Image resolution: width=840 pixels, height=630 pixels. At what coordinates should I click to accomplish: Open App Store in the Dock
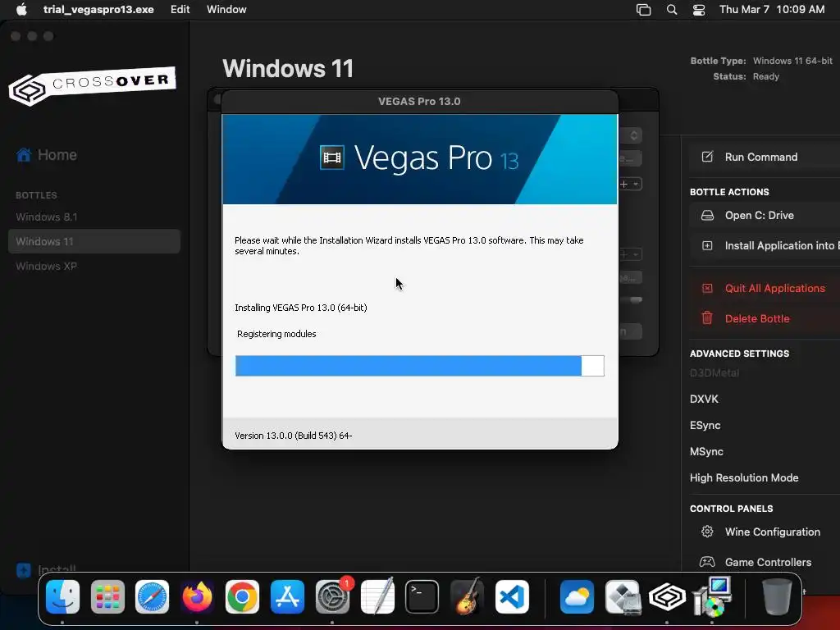tap(287, 596)
